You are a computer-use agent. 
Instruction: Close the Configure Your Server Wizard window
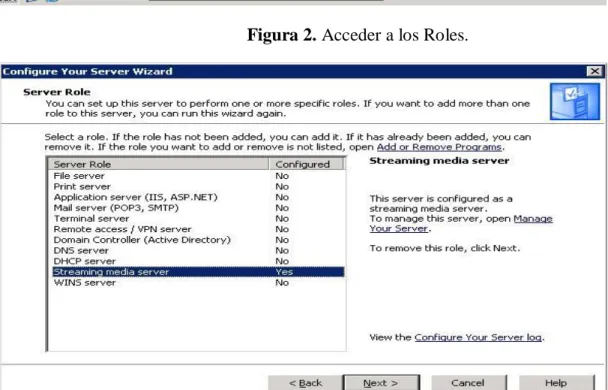[x=594, y=71]
